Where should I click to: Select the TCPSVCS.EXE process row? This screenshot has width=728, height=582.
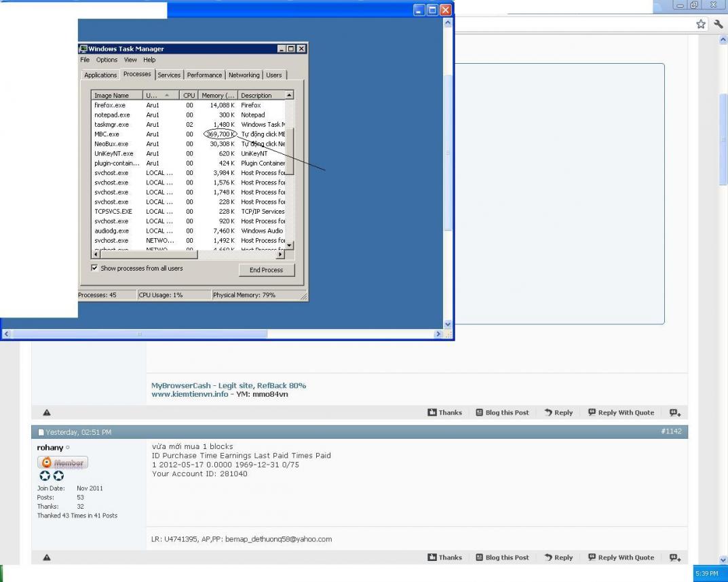pyautogui.click(x=189, y=211)
